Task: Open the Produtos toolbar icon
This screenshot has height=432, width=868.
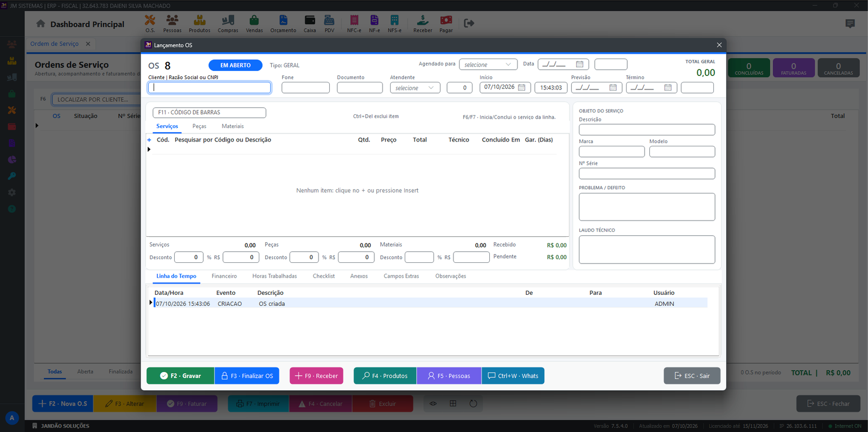Action: (x=200, y=23)
